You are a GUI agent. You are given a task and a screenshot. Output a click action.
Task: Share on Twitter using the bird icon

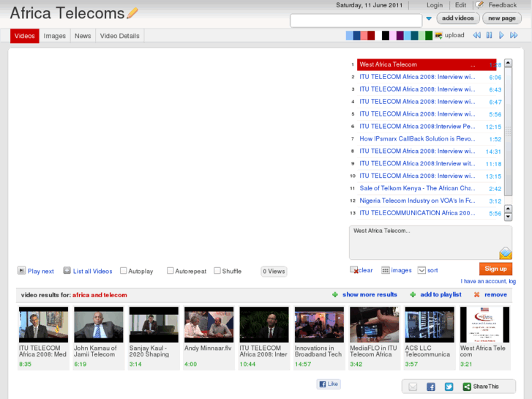pos(449,387)
